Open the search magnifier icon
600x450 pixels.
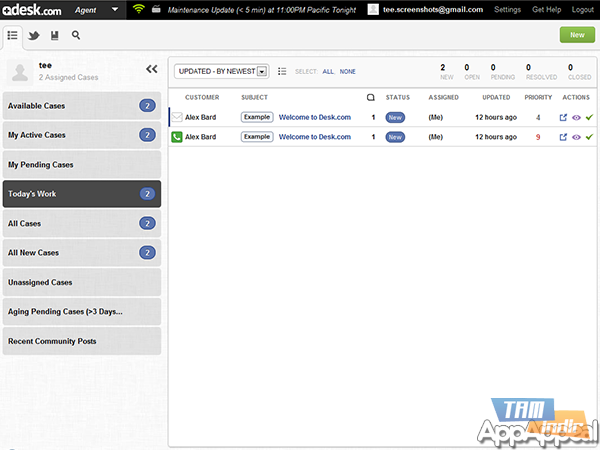[76, 35]
